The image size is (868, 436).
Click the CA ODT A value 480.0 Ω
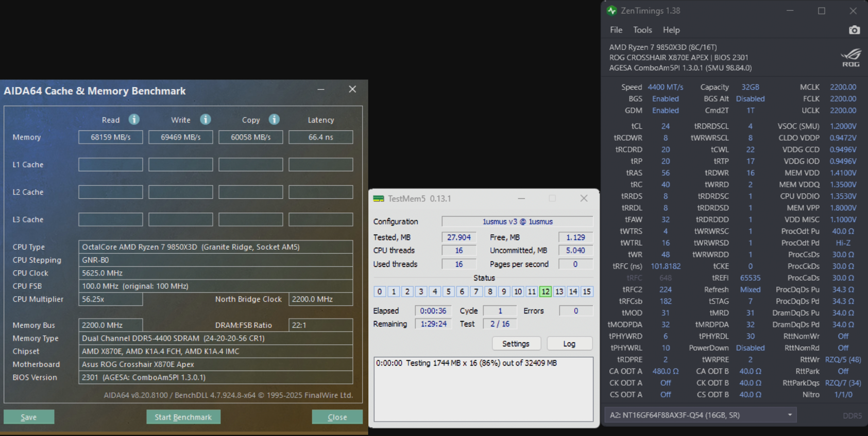pos(666,371)
